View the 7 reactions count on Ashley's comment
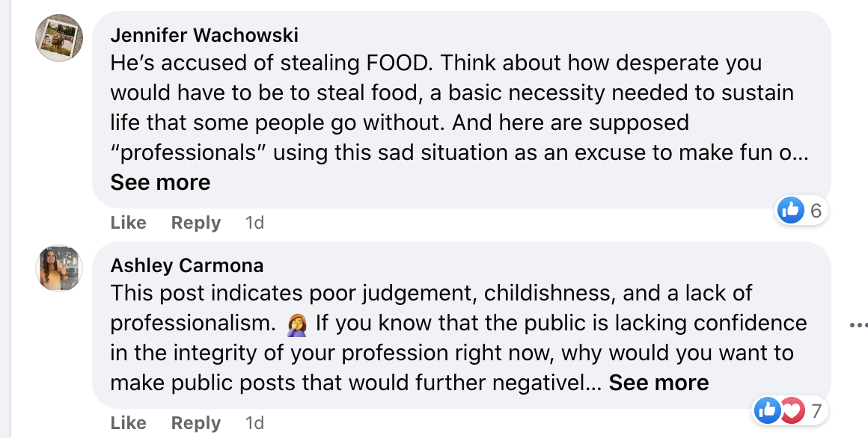The image size is (868, 438). pos(816,410)
